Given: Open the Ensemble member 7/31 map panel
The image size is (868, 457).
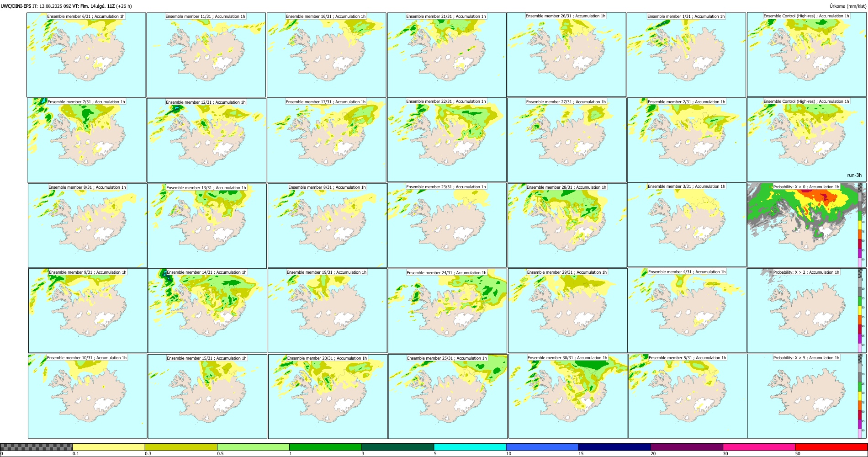Looking at the screenshot, I should [x=87, y=140].
